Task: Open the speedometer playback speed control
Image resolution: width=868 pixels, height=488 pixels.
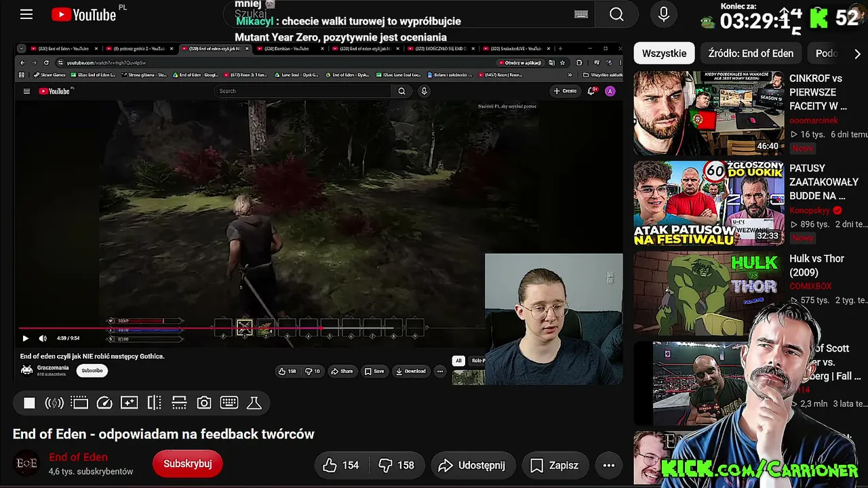Action: point(104,403)
